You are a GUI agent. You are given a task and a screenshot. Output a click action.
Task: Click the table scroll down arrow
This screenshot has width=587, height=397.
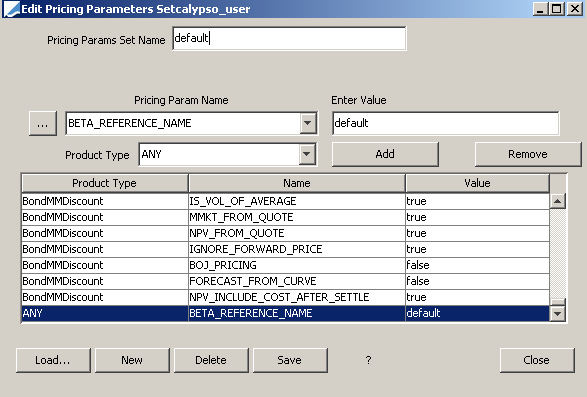[x=557, y=313]
